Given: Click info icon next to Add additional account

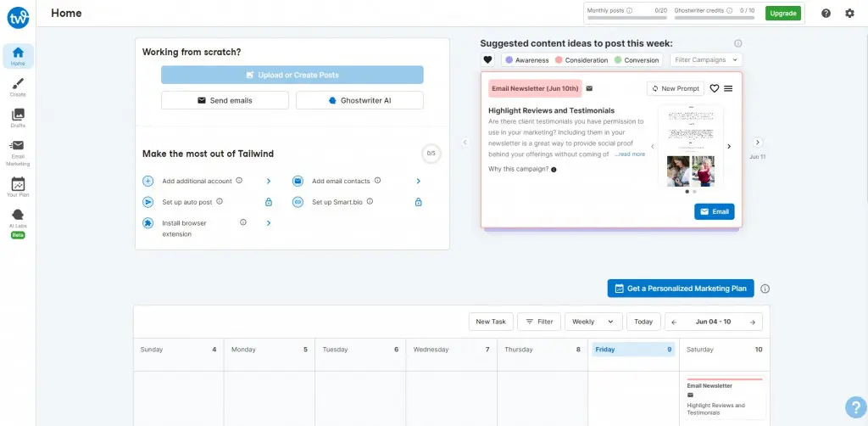Looking at the screenshot, I should 239,180.
